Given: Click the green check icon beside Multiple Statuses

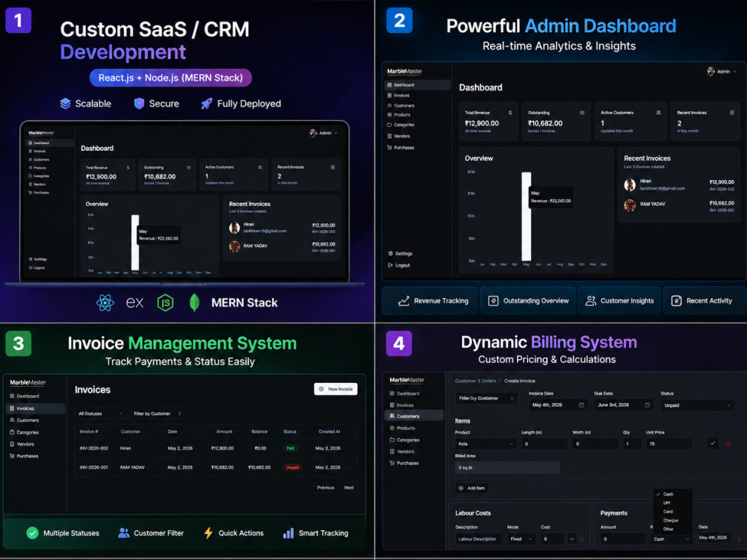Looking at the screenshot, I should coord(32,533).
